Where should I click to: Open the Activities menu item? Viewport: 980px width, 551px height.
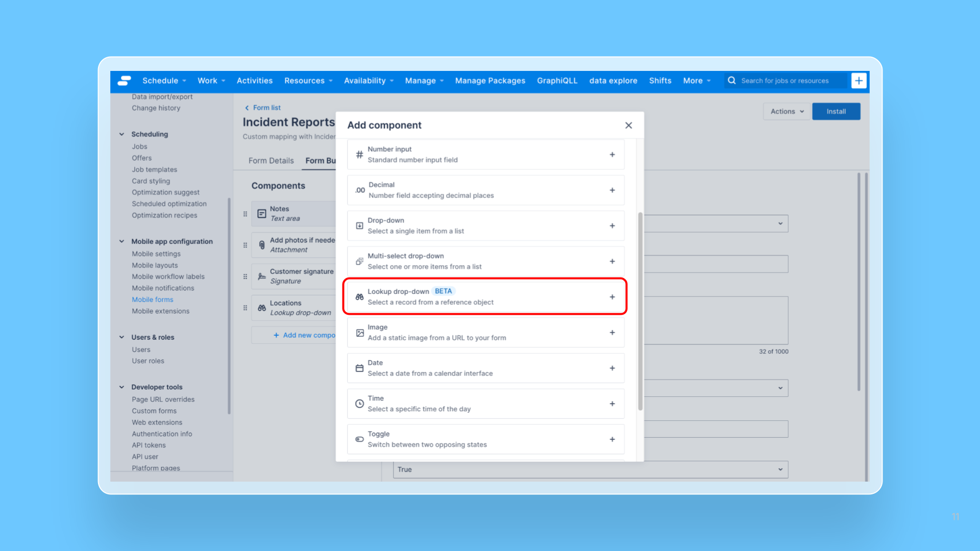pyautogui.click(x=254, y=81)
